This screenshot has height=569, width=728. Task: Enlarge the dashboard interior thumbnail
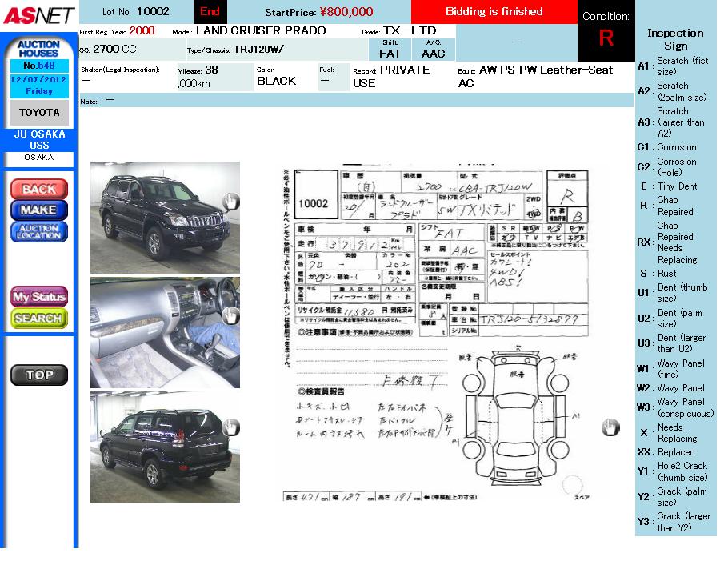160,332
